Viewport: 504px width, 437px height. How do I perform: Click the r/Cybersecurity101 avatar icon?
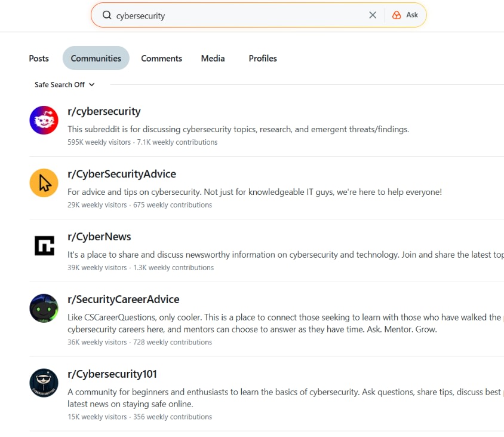coord(44,383)
